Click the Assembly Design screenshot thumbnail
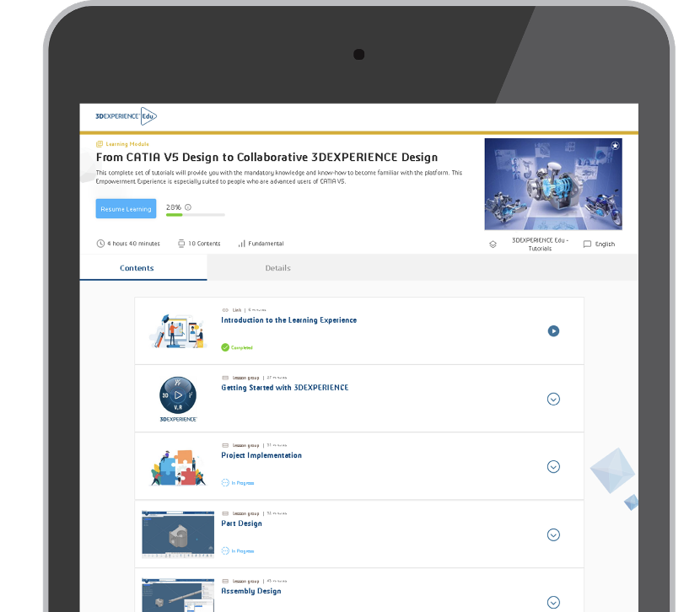Viewport: 700px width, 612px height. [178, 595]
